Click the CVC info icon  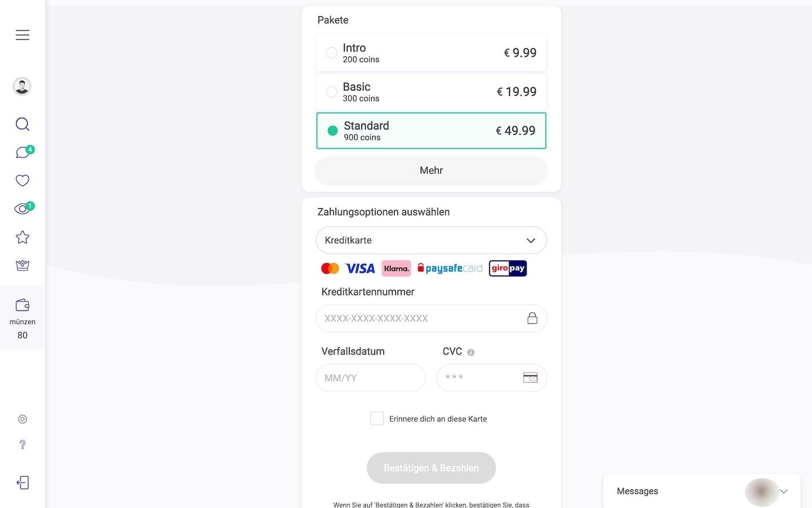(471, 352)
